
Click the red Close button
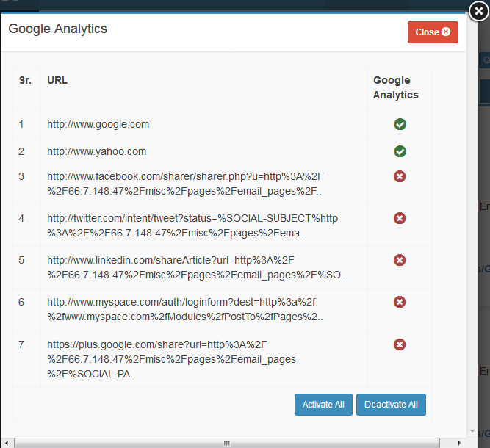click(433, 32)
